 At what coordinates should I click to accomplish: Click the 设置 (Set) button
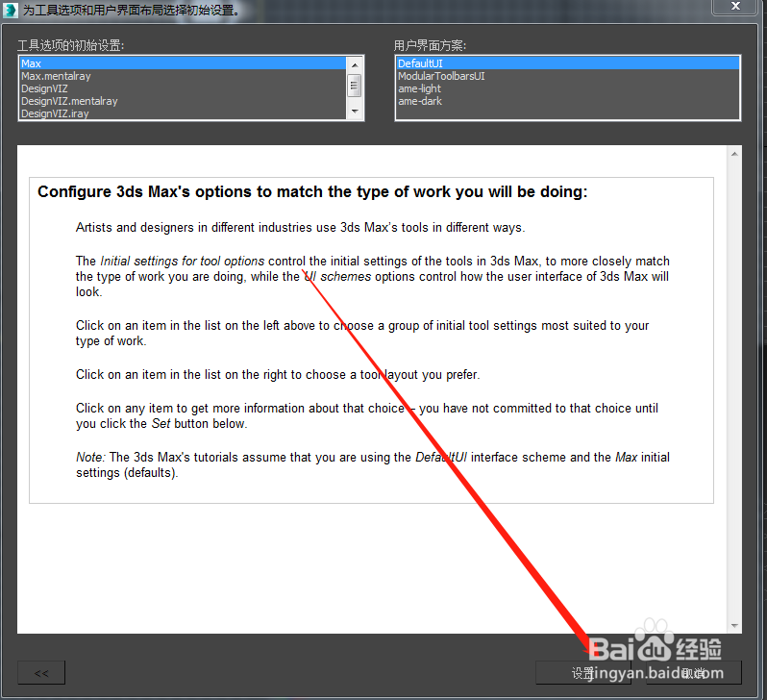[583, 673]
